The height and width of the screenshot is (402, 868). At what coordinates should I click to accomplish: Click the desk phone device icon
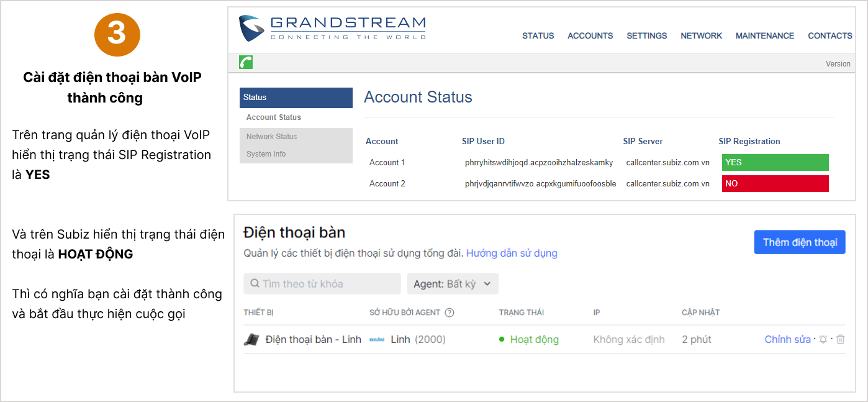coord(251,339)
